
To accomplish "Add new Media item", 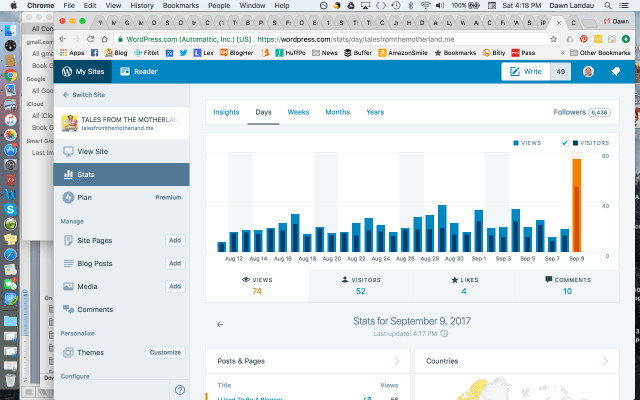I will click(x=175, y=287).
